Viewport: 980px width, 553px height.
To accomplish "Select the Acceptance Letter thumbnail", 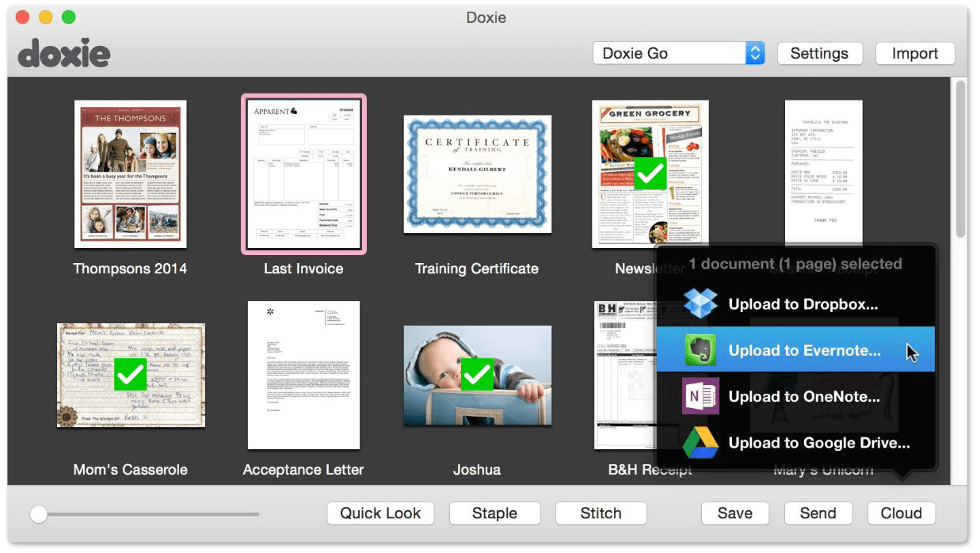I will click(x=303, y=375).
